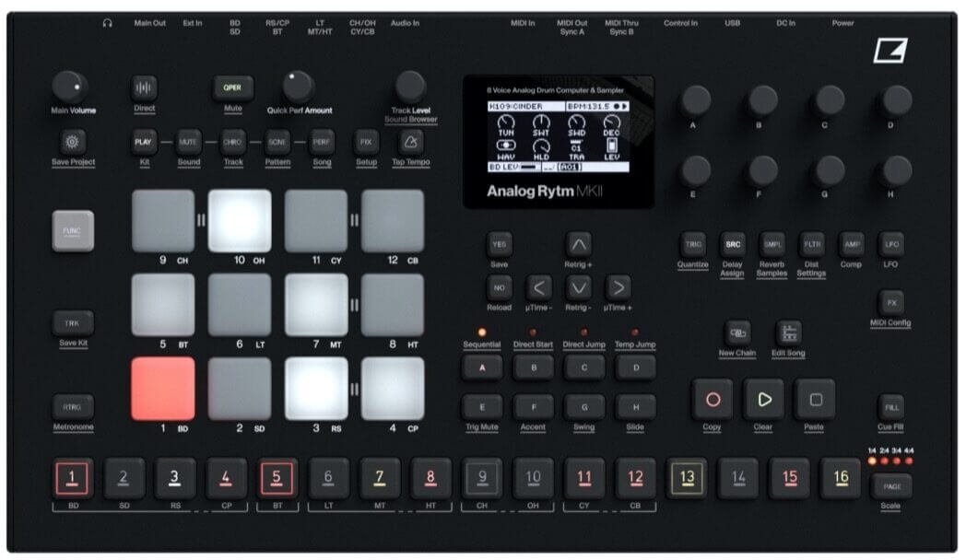Open the TRIG Quantize parameter page

click(693, 244)
